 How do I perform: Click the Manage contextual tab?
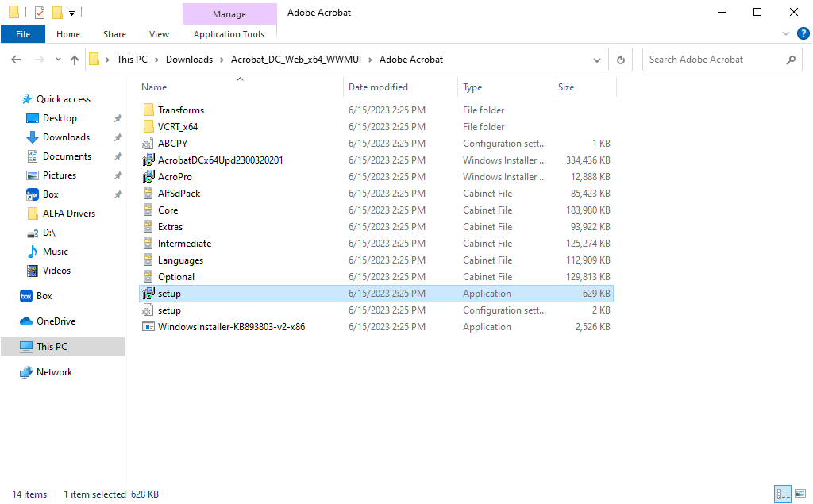229,14
